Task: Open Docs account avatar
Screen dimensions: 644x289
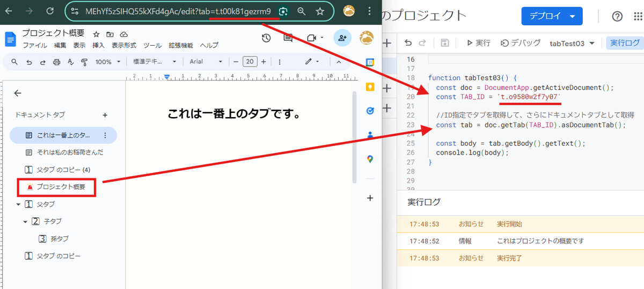Action: (x=367, y=38)
